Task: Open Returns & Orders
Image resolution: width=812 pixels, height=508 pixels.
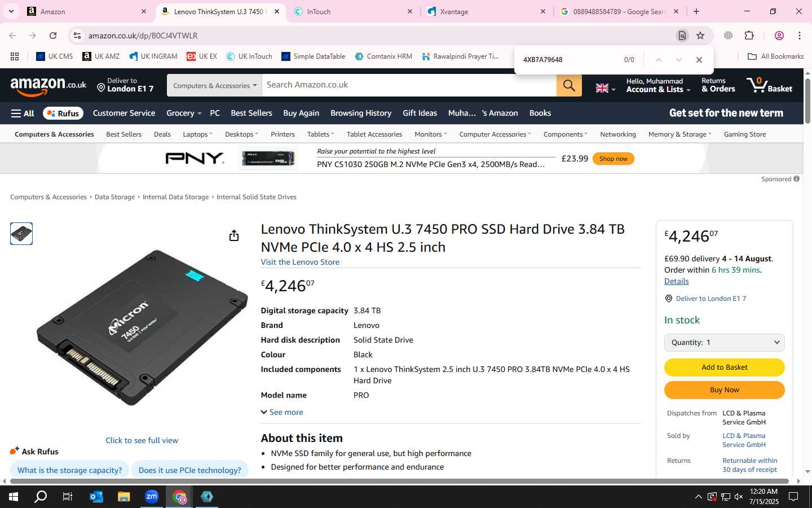Action: click(718, 85)
